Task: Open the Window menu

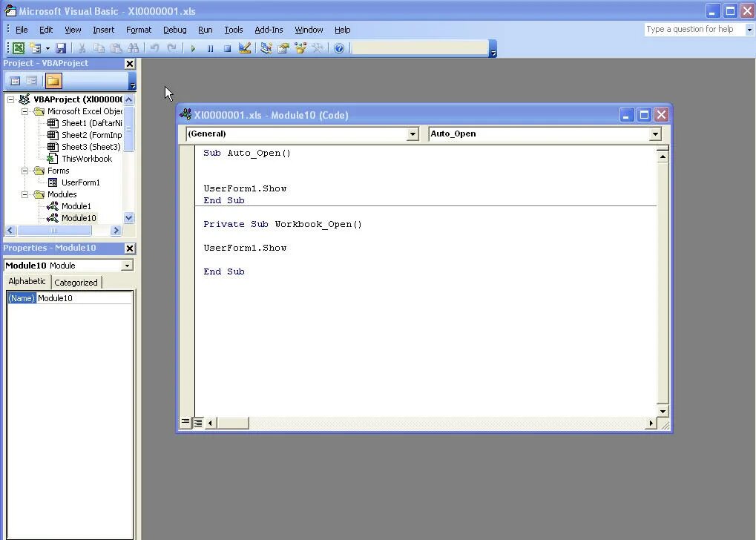Action: pyautogui.click(x=309, y=30)
